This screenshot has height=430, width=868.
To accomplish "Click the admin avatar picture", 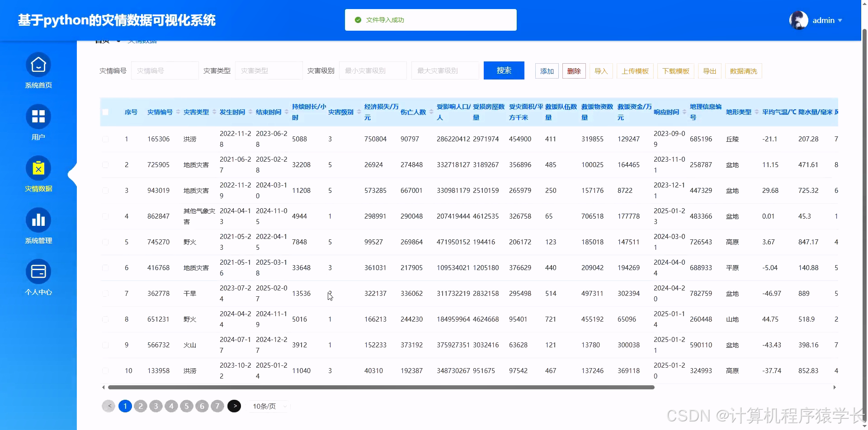I will coord(799,20).
